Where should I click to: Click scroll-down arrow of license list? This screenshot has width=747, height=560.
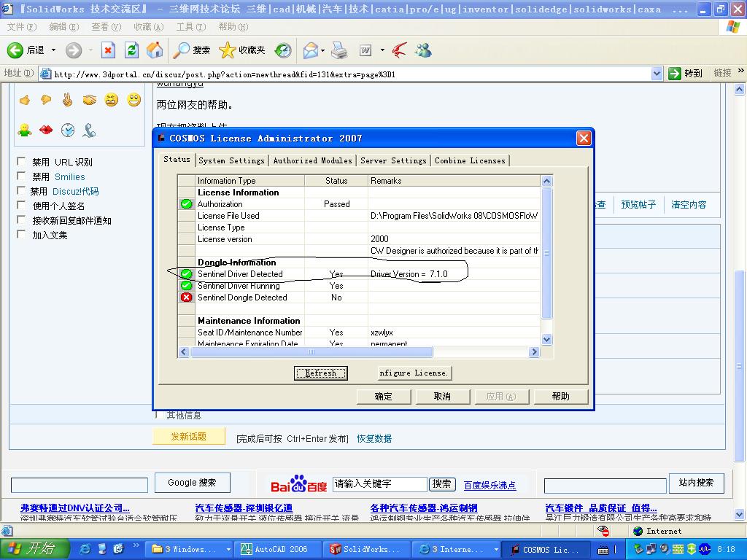[546, 340]
